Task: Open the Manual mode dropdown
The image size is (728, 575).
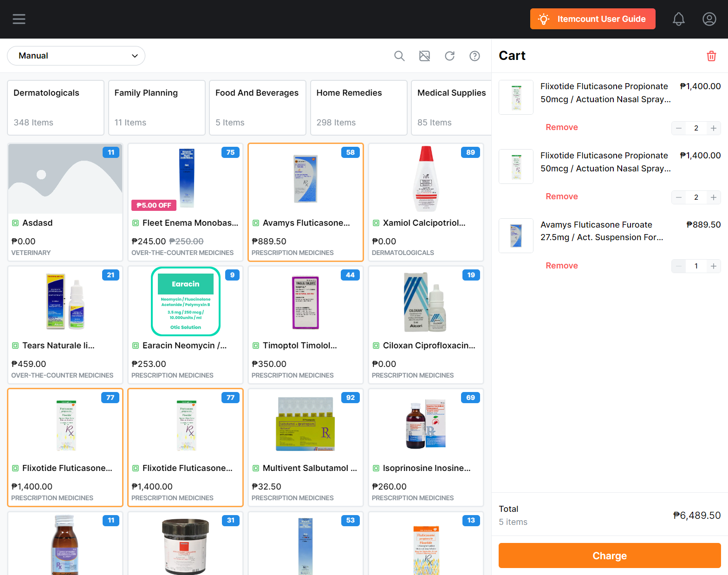Action: (76, 56)
